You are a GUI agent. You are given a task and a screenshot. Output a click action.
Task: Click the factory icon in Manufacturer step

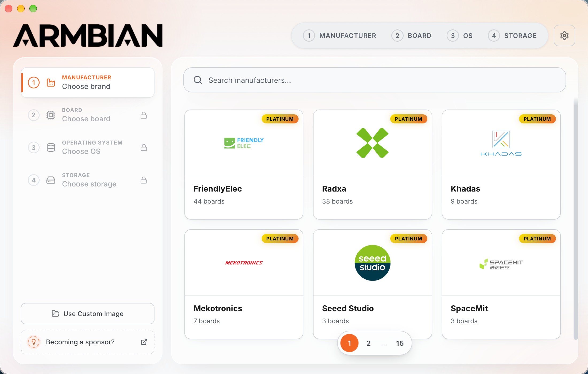click(51, 83)
